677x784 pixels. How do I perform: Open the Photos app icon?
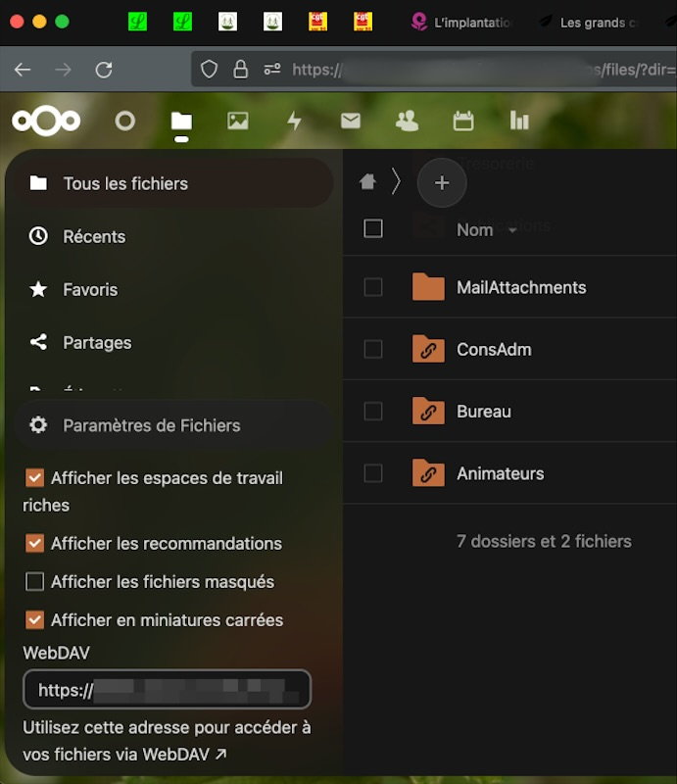237,121
